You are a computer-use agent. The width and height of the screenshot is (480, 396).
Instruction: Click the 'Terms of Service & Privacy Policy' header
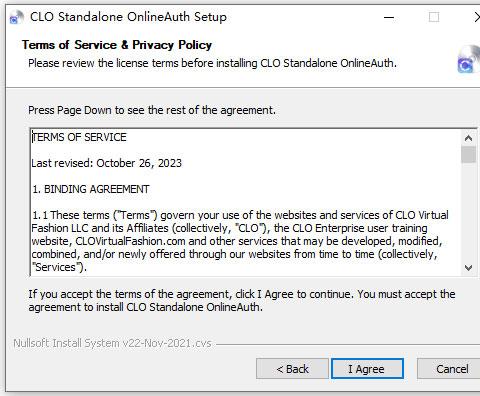[x=117, y=45]
